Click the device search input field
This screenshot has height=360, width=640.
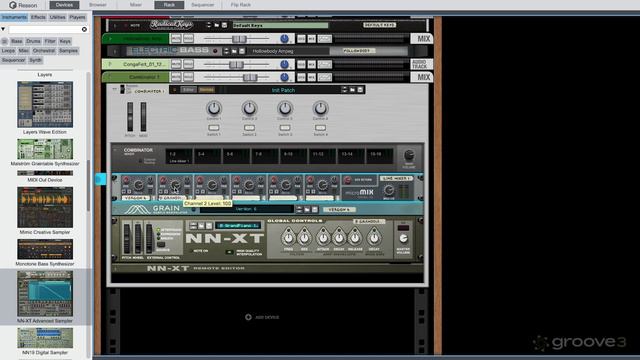click(44, 29)
